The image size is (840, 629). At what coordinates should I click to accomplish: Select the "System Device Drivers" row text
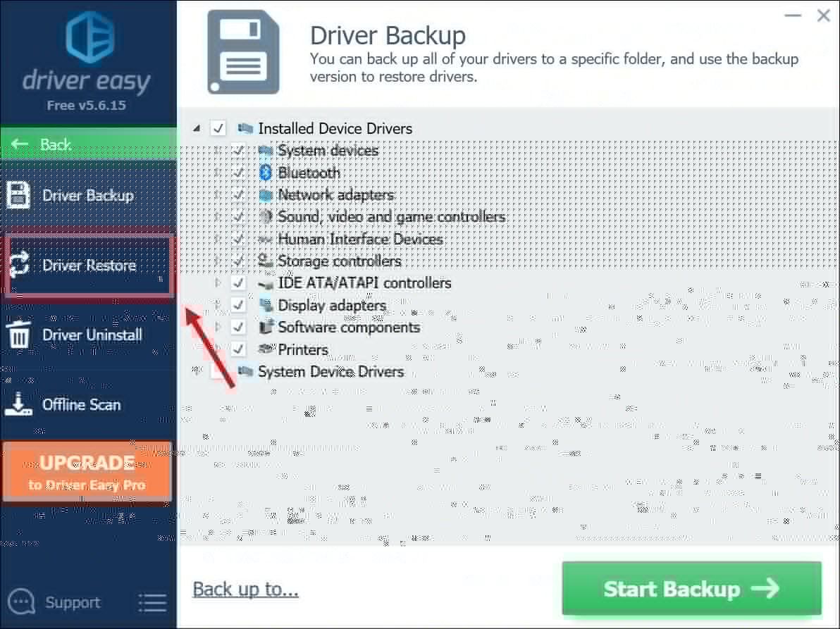[x=331, y=371]
